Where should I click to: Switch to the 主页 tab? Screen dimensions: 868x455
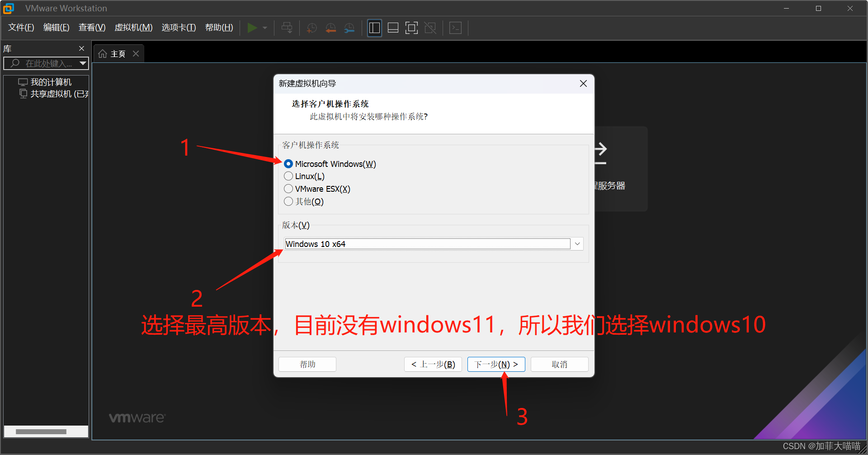[x=118, y=54]
